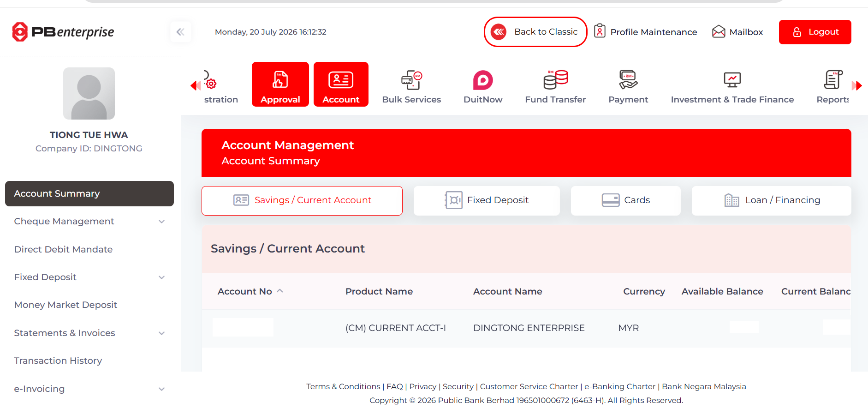
Task: Click the Available Balance column header
Action: (x=722, y=291)
